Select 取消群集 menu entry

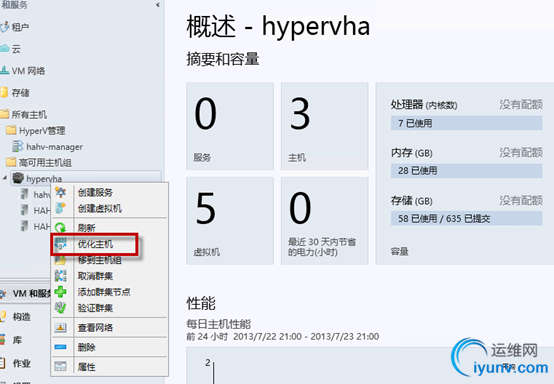(95, 276)
